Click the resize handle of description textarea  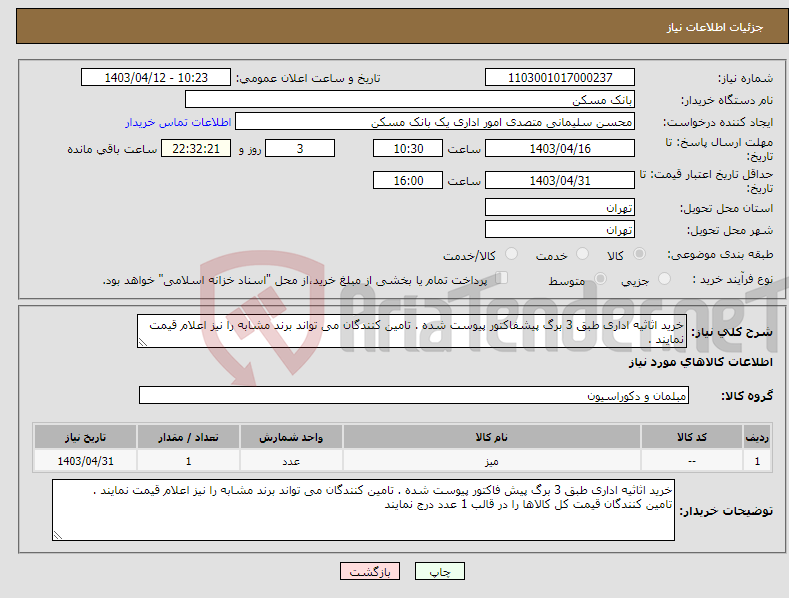(143, 342)
